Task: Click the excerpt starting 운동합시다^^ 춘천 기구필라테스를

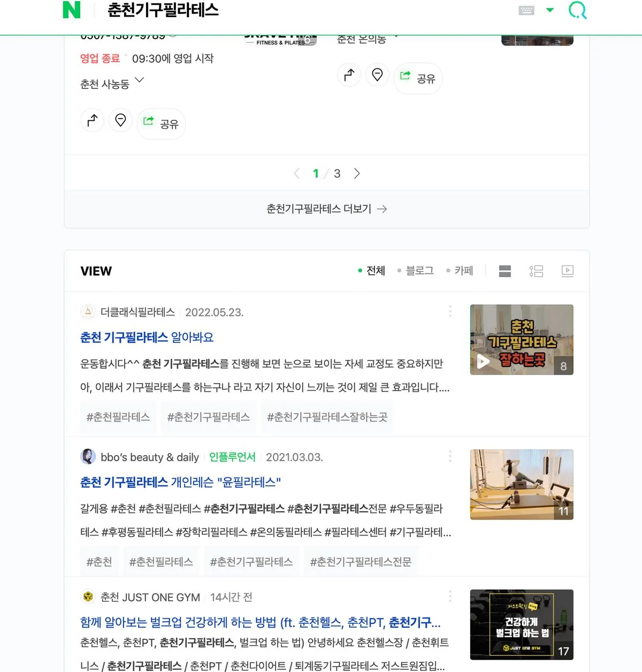Action: pos(265,376)
